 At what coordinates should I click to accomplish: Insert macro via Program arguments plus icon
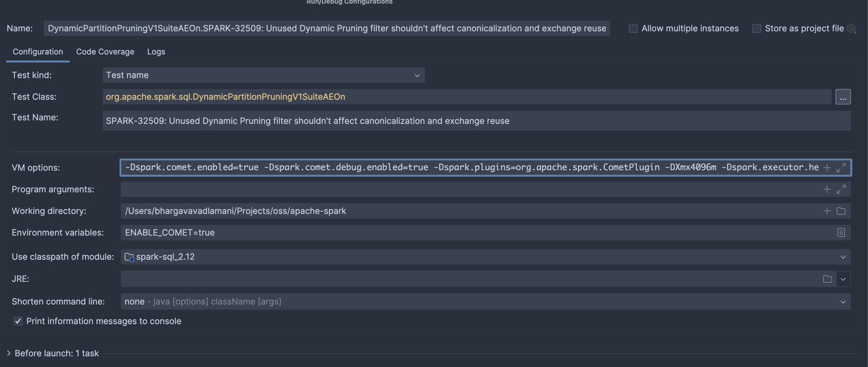tap(827, 189)
